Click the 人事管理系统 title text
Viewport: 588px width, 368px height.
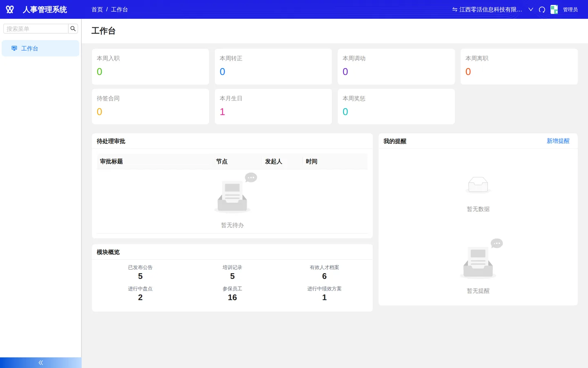pos(45,9)
